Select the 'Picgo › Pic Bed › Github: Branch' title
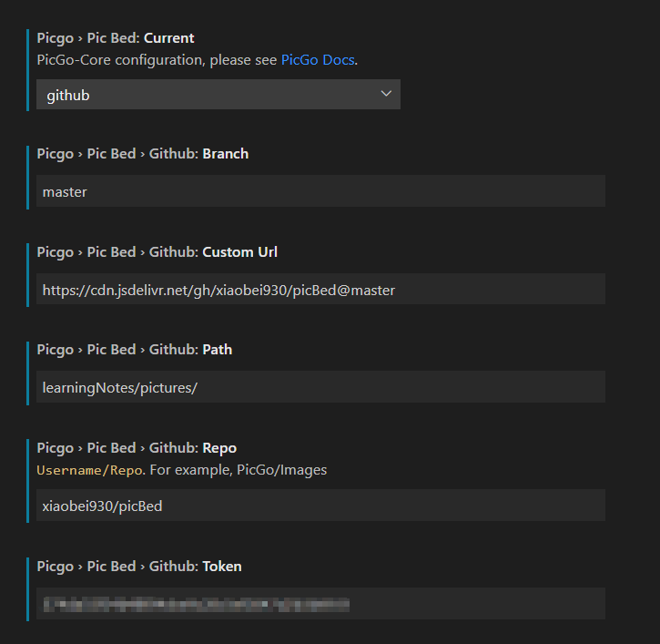Screen dimensions: 660x644 click(143, 154)
